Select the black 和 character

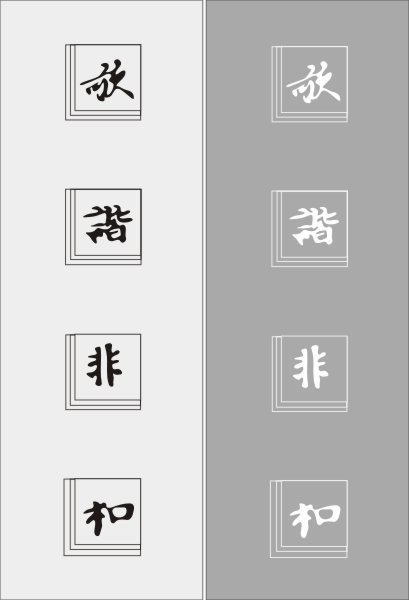pyautogui.click(x=109, y=518)
